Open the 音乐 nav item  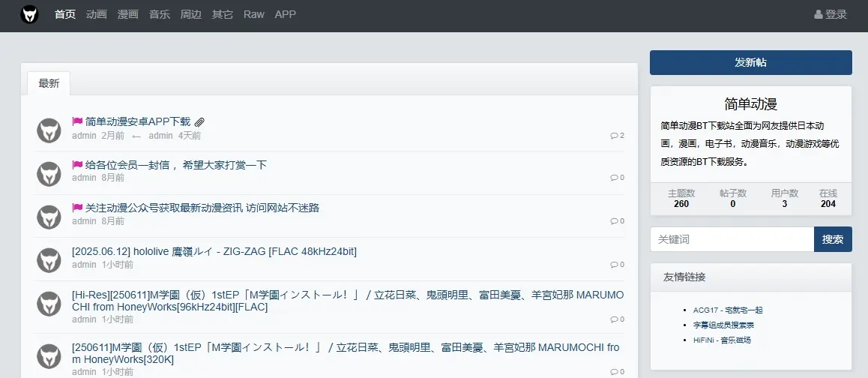(x=160, y=14)
